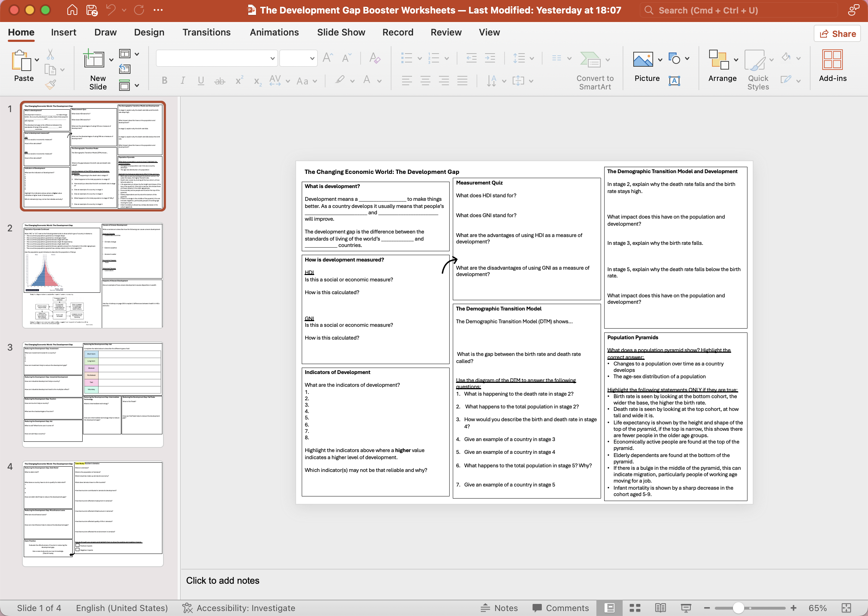Open the Design ribbon tab
868x616 pixels.
pos(149,32)
